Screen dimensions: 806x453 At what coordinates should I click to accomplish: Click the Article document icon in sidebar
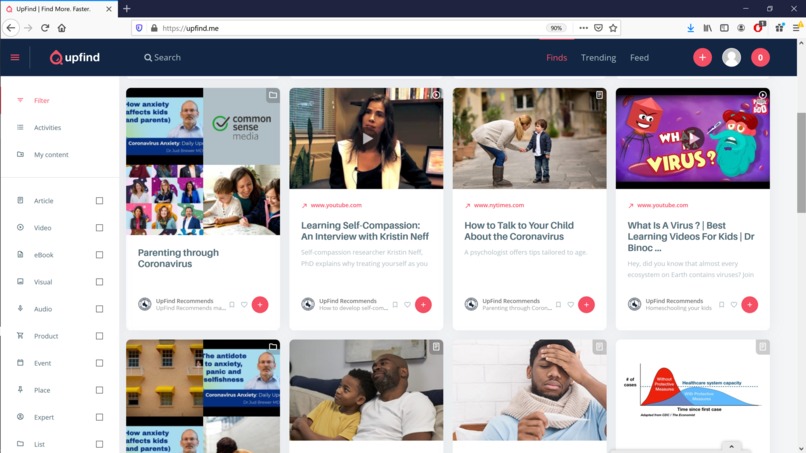pyautogui.click(x=20, y=200)
